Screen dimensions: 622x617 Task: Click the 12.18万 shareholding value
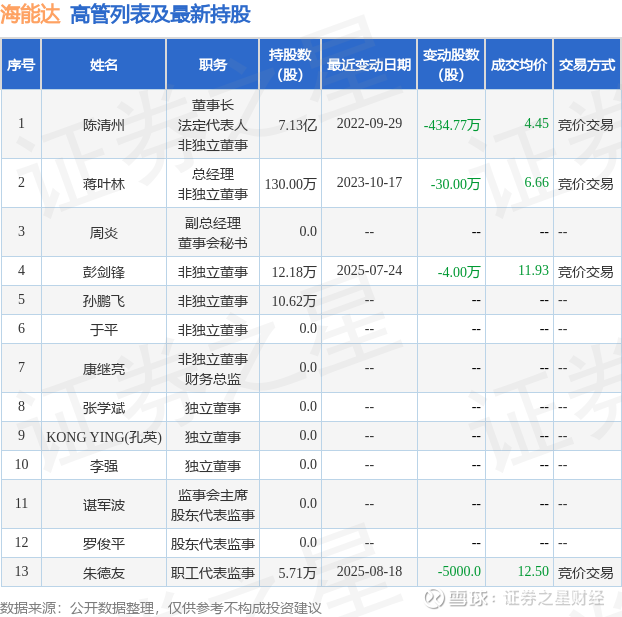pos(294,272)
